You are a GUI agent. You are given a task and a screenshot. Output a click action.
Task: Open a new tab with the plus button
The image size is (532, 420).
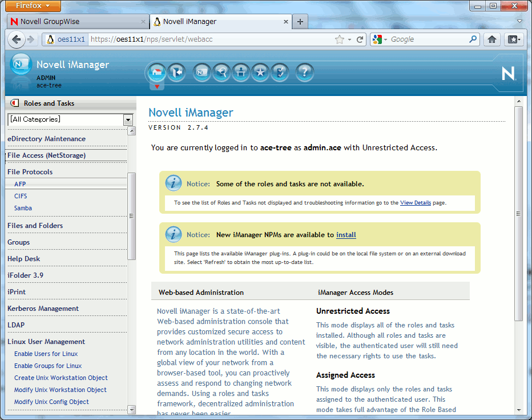[x=300, y=22]
